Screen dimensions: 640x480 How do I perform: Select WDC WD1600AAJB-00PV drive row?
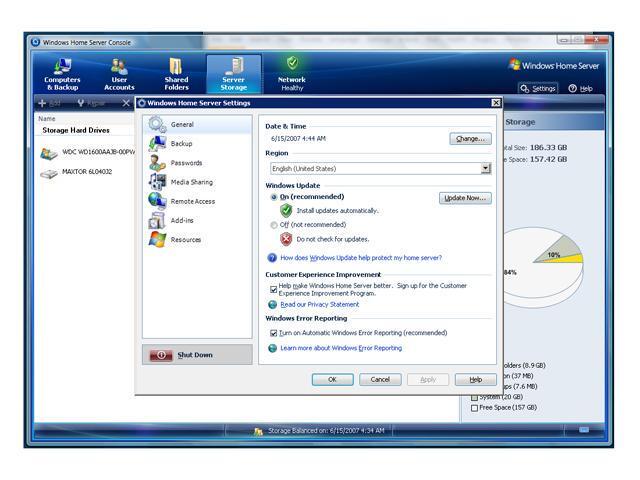point(87,153)
